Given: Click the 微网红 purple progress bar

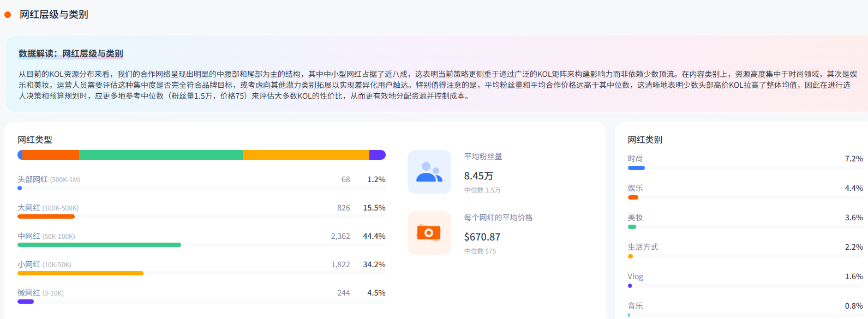Looking at the screenshot, I should [26, 302].
